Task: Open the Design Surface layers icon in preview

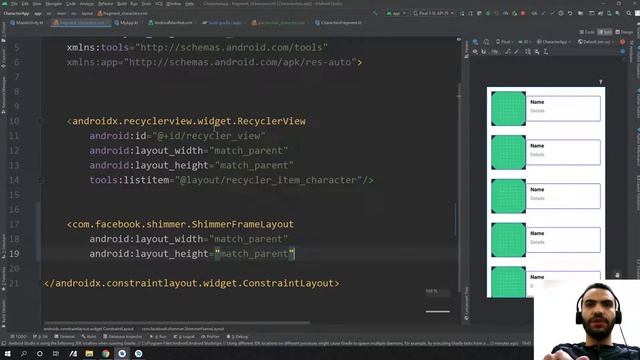Action: (476, 42)
